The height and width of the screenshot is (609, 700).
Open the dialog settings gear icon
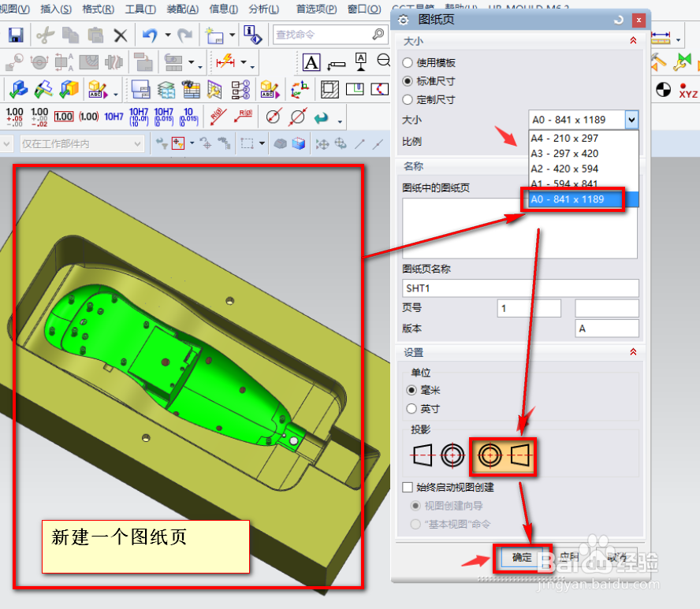click(403, 20)
